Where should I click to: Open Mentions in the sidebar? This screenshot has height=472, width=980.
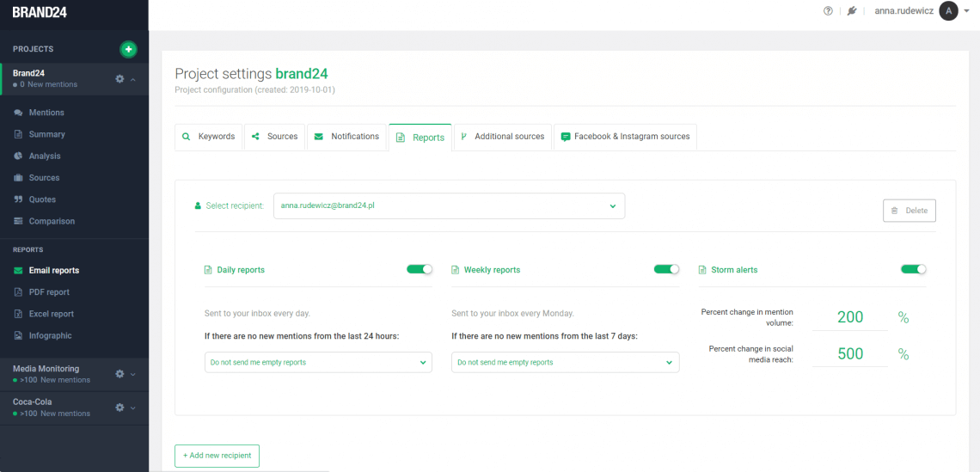[x=46, y=113]
